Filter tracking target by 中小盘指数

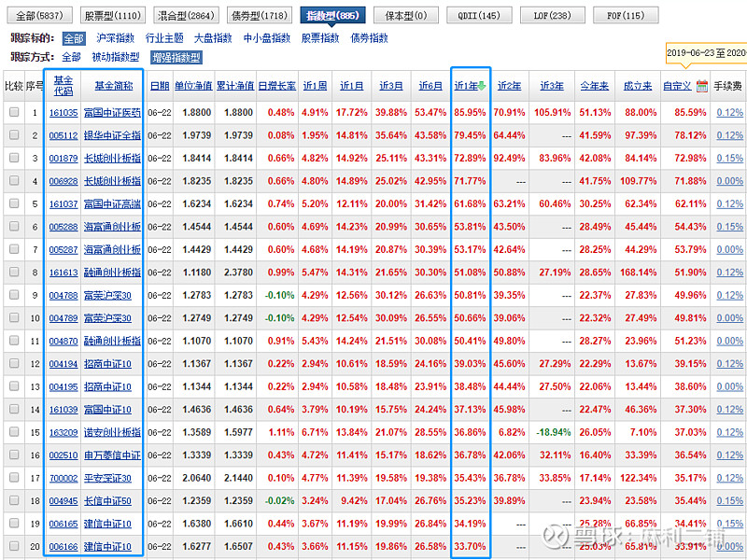click(x=267, y=38)
